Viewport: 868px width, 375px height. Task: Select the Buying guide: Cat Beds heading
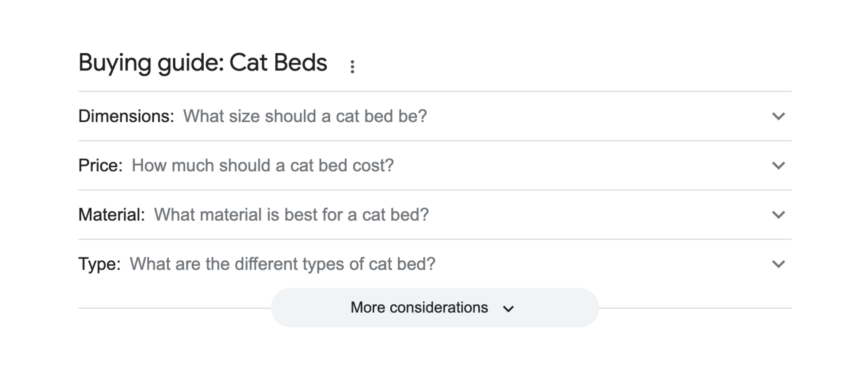202,62
